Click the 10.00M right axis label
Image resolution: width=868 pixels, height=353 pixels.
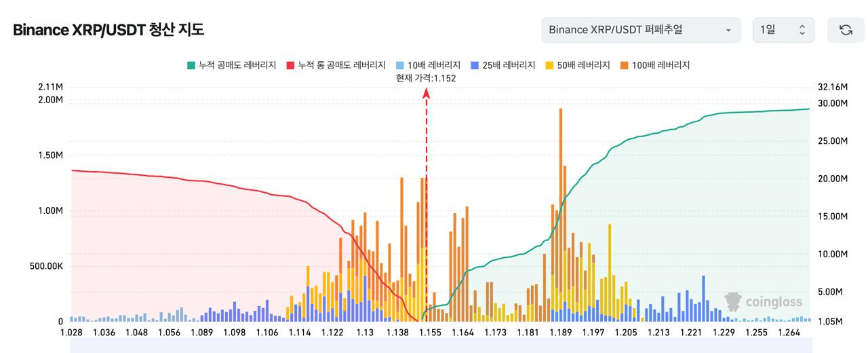click(x=833, y=254)
